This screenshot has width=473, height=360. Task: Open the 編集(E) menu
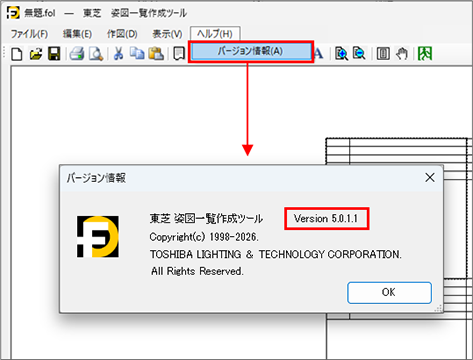coord(77,34)
